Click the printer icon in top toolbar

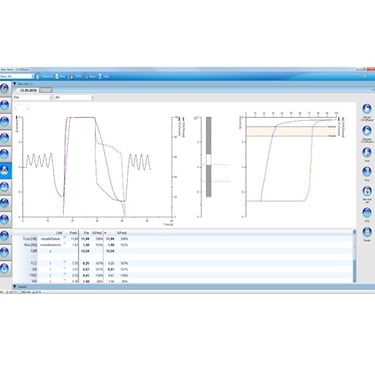(57, 76)
